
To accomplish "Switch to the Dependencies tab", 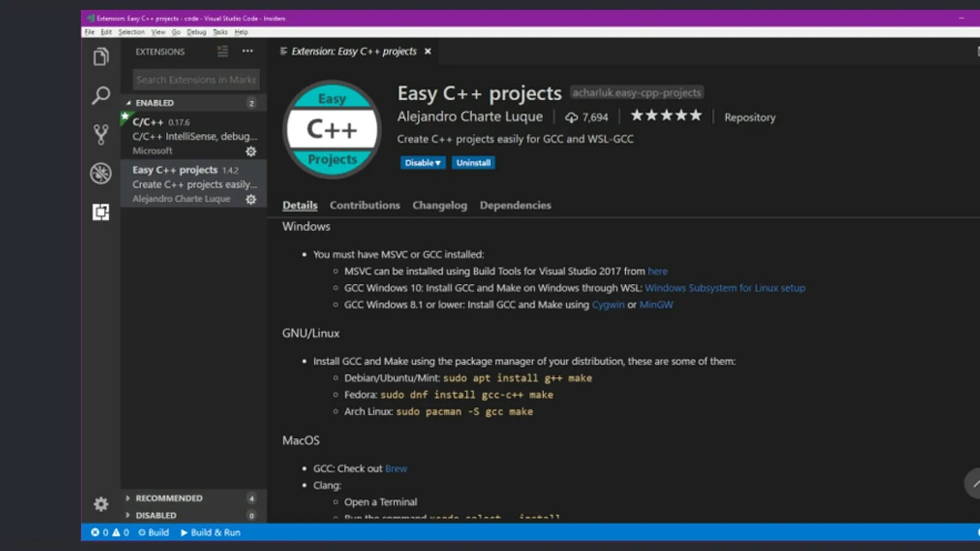I will pyautogui.click(x=516, y=206).
